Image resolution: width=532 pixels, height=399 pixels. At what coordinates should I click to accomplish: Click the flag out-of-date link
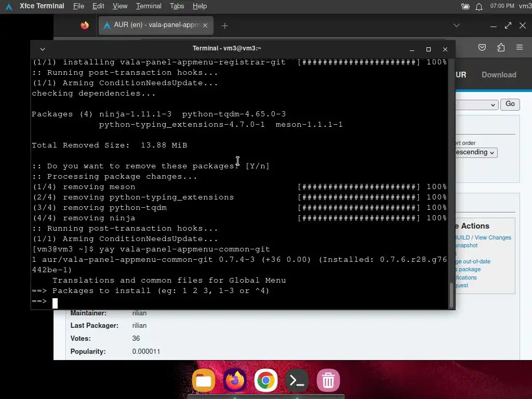click(473, 261)
